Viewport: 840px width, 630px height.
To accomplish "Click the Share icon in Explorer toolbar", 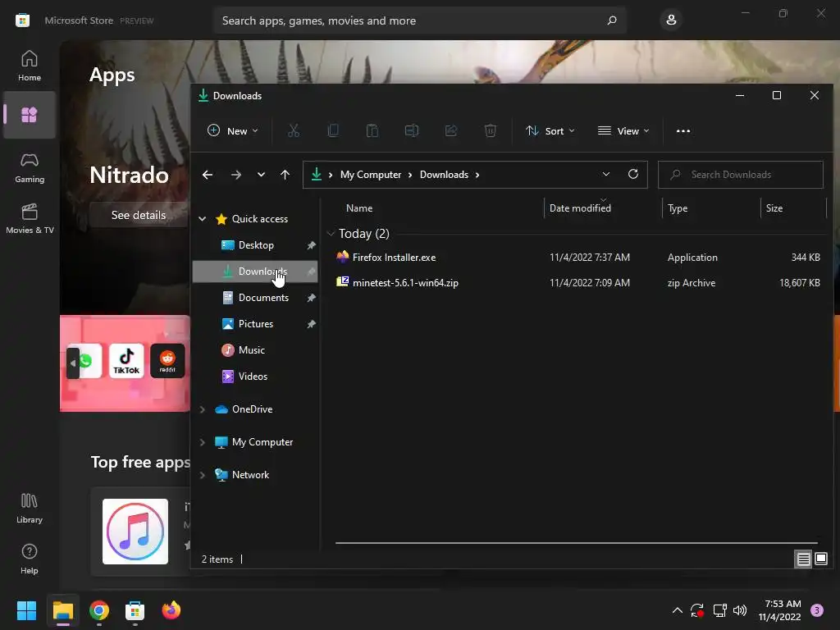I will click(x=451, y=130).
